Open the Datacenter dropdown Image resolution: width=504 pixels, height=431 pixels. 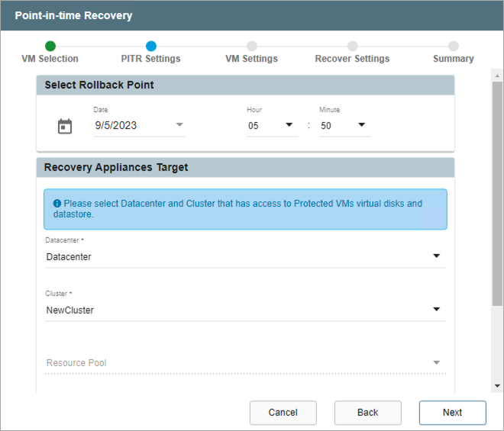tap(244, 257)
